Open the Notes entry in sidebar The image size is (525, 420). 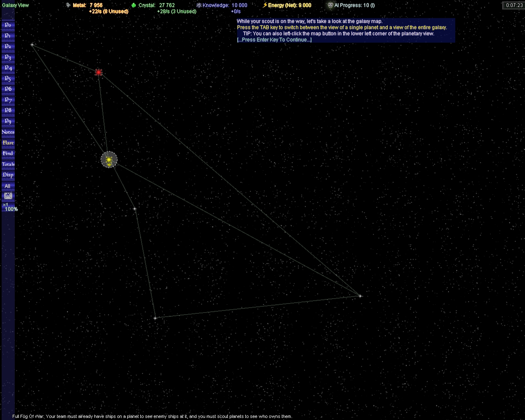(8, 132)
